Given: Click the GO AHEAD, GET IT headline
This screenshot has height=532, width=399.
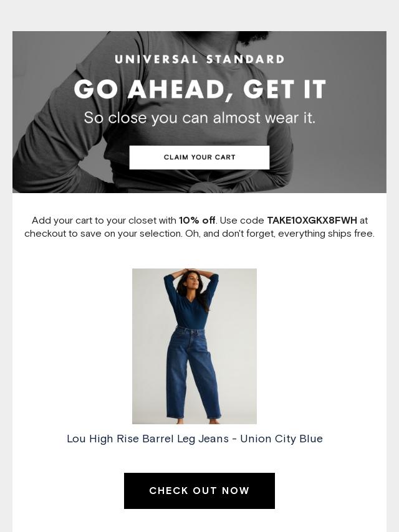Looking at the screenshot, I should [x=199, y=90].
